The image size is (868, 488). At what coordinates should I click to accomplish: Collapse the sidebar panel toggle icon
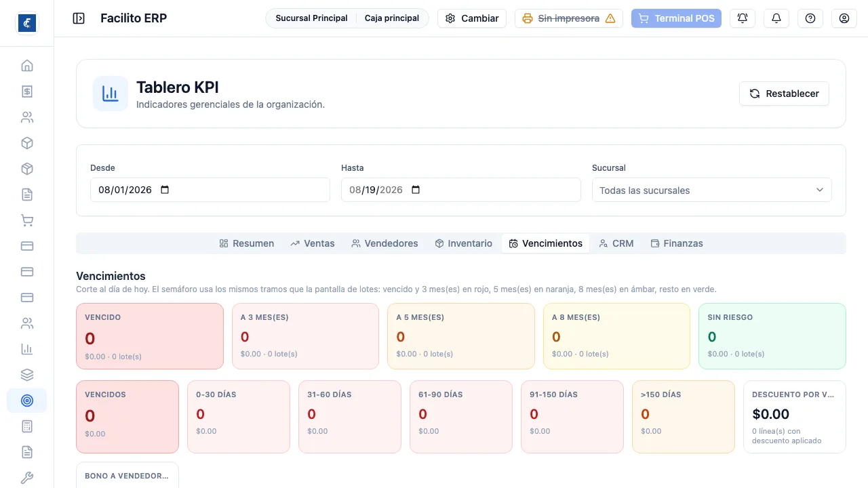79,18
